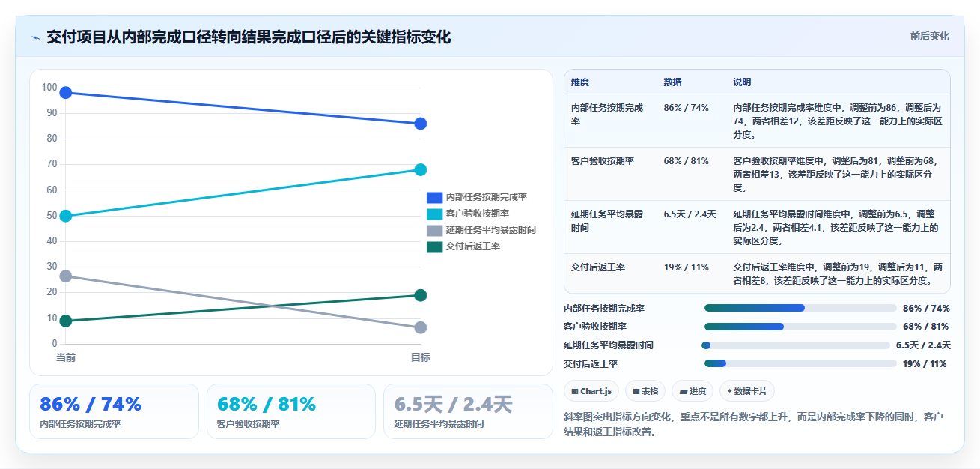The image size is (980, 469).
Task: Open the 86% / 74% summary card
Action: (114, 411)
